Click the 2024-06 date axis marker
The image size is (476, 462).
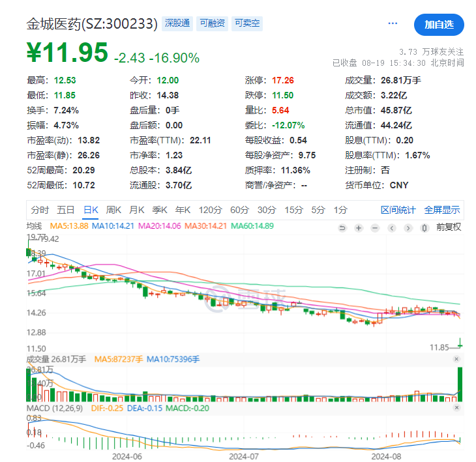coord(127,456)
